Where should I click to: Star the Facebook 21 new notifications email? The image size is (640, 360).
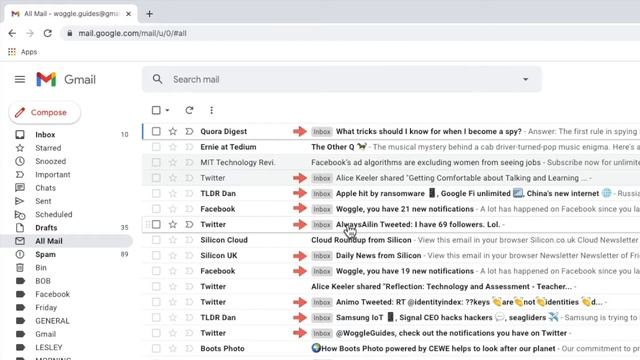click(x=173, y=209)
